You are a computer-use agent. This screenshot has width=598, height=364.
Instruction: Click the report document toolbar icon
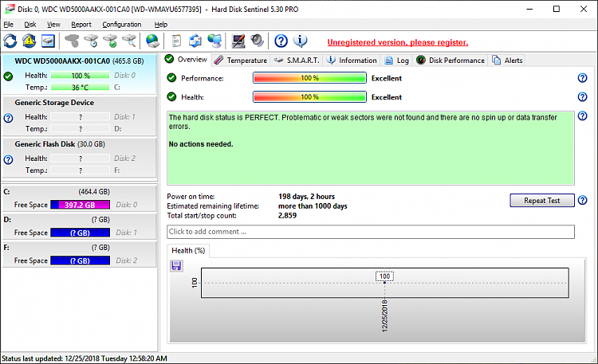(176, 41)
